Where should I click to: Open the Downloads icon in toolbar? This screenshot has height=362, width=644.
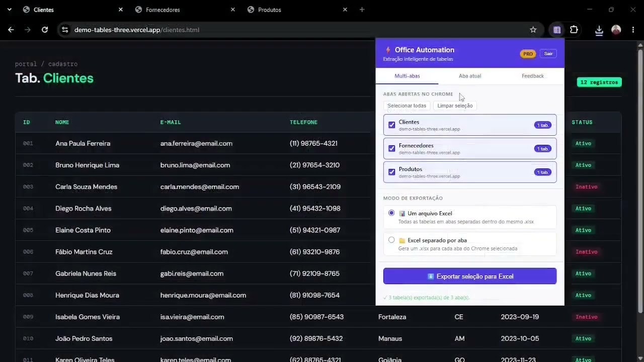pos(599,30)
